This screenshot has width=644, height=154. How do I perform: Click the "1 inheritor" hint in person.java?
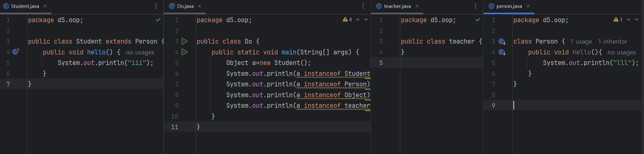612,41
